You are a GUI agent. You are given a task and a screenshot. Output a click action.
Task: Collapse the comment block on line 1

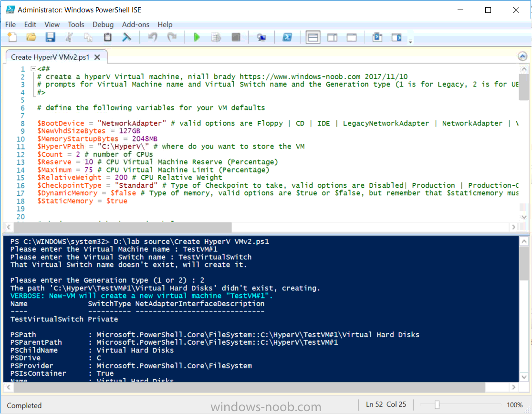33,69
